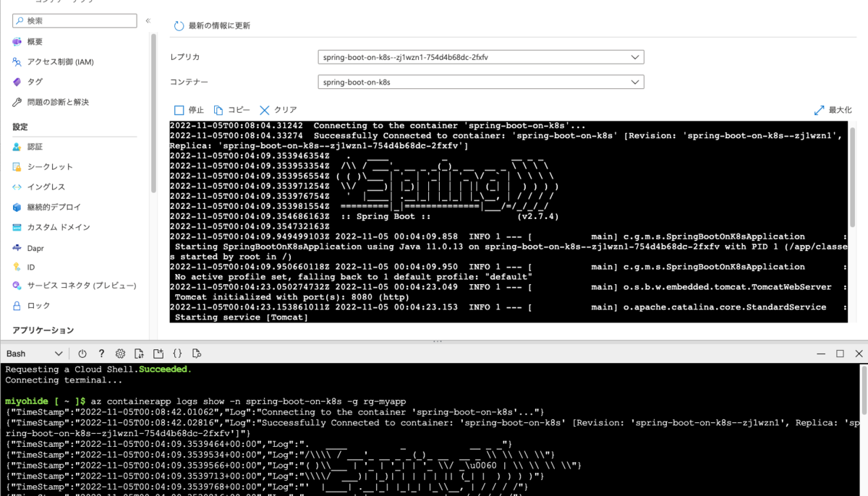Collapse the sidebar with the double-chevron
Image resolution: width=868 pixels, height=496 pixels.
click(148, 21)
